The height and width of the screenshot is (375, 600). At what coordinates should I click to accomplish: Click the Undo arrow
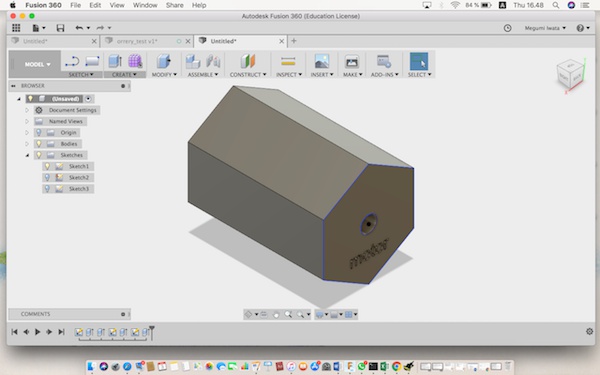click(x=79, y=28)
